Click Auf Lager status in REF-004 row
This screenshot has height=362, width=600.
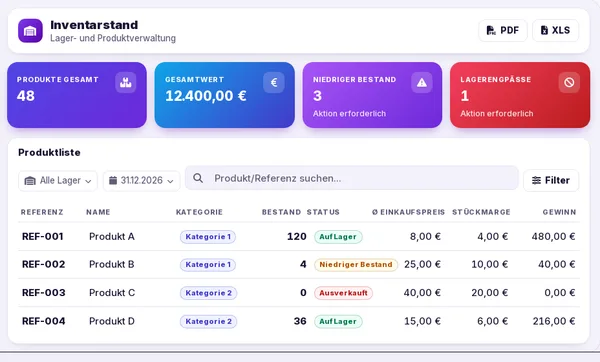338,321
